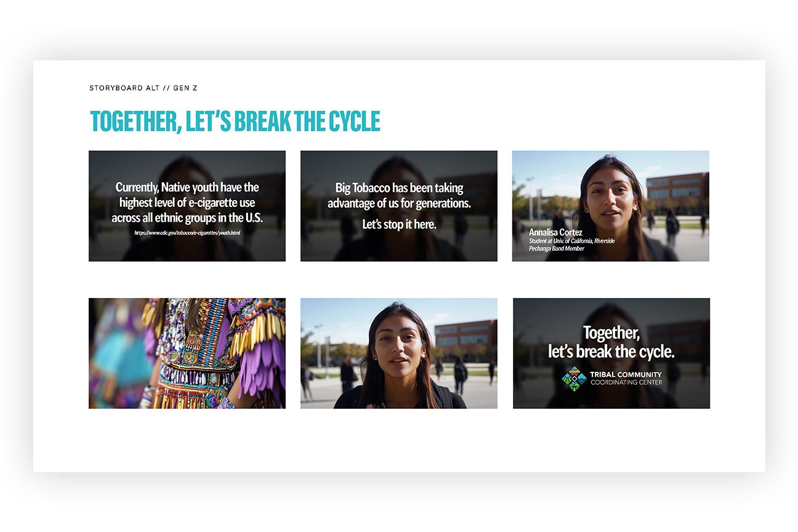The width and height of the screenshot is (798, 532).
Task: Click the white let's break the cycle end-card text
Action: pos(611,352)
